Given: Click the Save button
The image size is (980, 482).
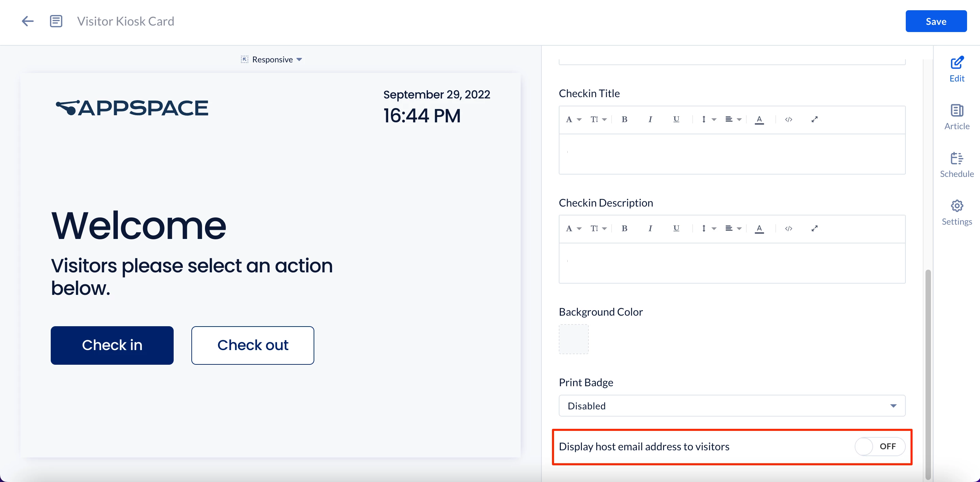Looking at the screenshot, I should coord(936,21).
